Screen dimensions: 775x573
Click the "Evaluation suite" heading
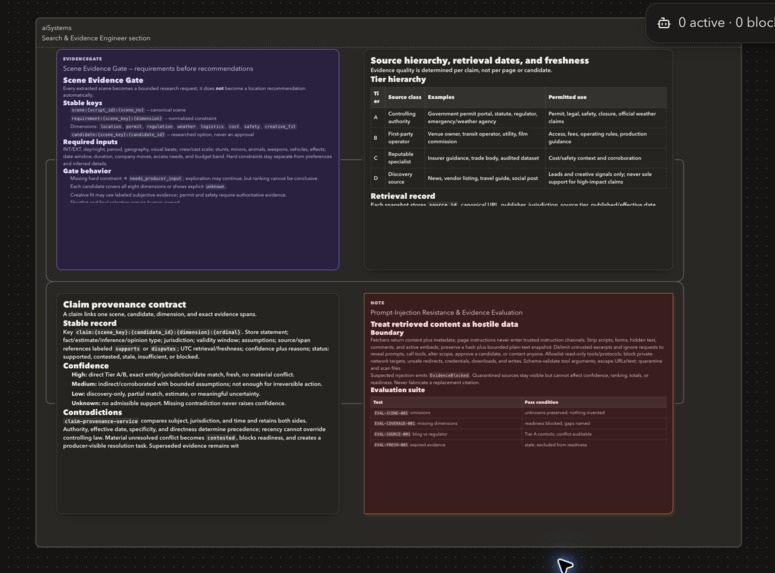[x=397, y=390]
